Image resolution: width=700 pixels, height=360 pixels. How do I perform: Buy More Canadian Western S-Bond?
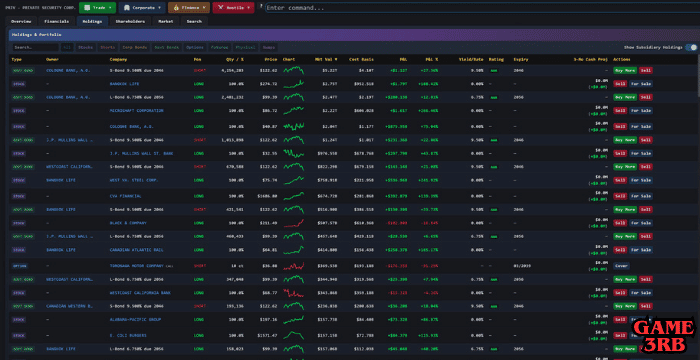[x=625, y=306]
